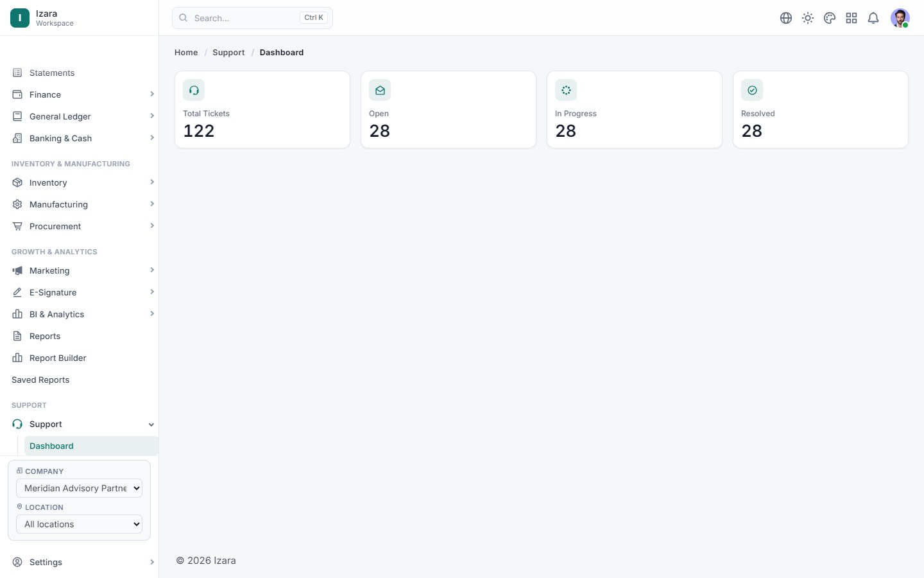
Task: Click the Resolved card label
Action: pos(758,114)
